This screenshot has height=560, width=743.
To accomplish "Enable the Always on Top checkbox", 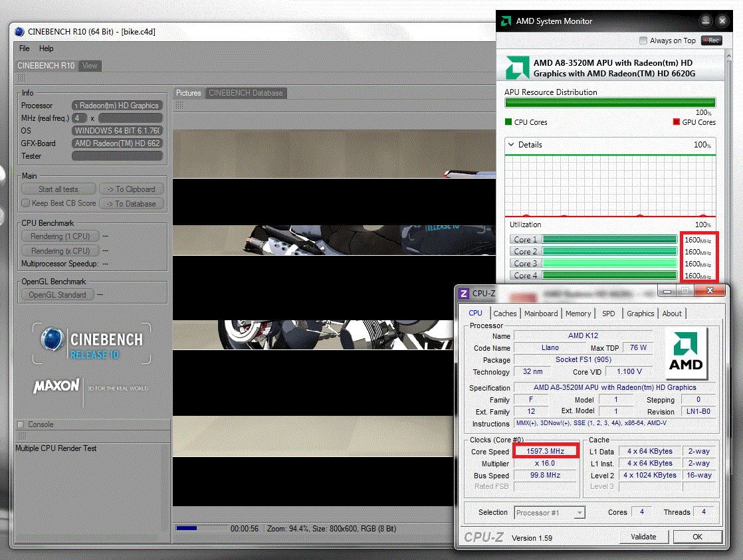I will coord(643,41).
